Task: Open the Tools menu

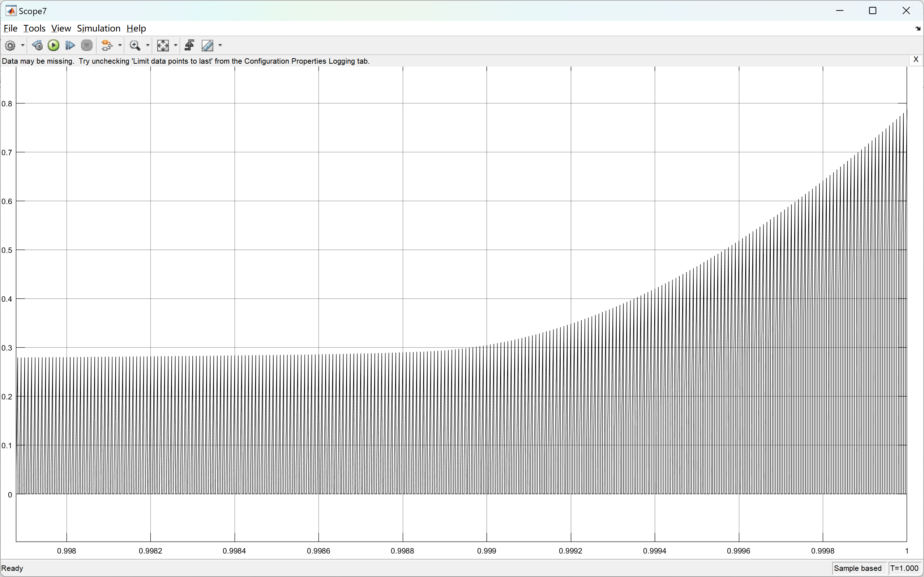Action: tap(34, 28)
